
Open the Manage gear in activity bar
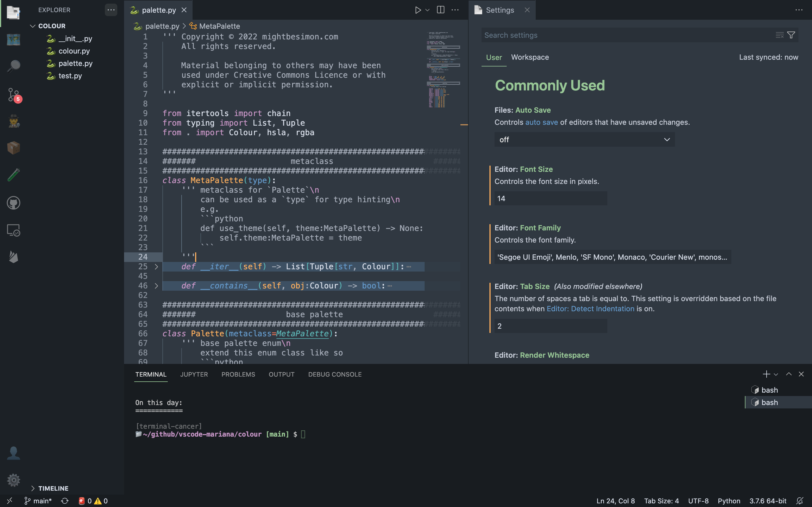(x=14, y=480)
